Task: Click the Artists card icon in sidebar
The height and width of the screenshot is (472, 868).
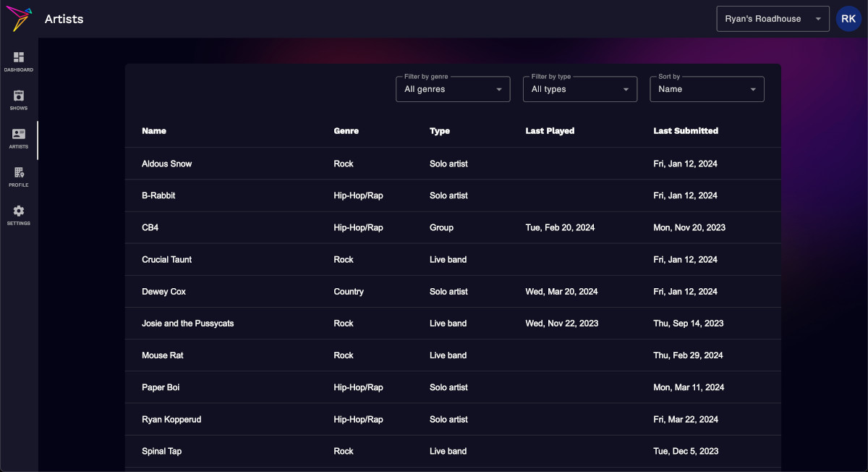Action: pos(18,137)
